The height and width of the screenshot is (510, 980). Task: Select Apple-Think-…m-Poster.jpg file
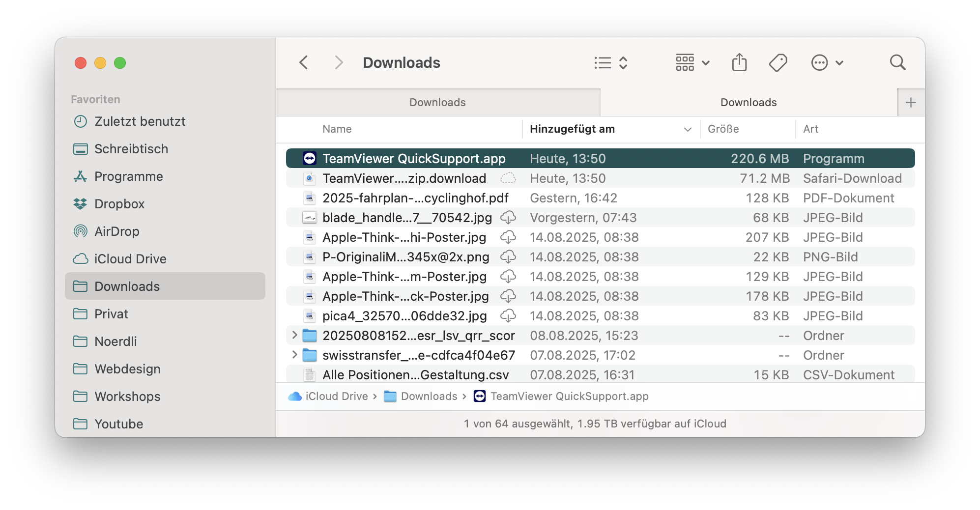coord(600,276)
